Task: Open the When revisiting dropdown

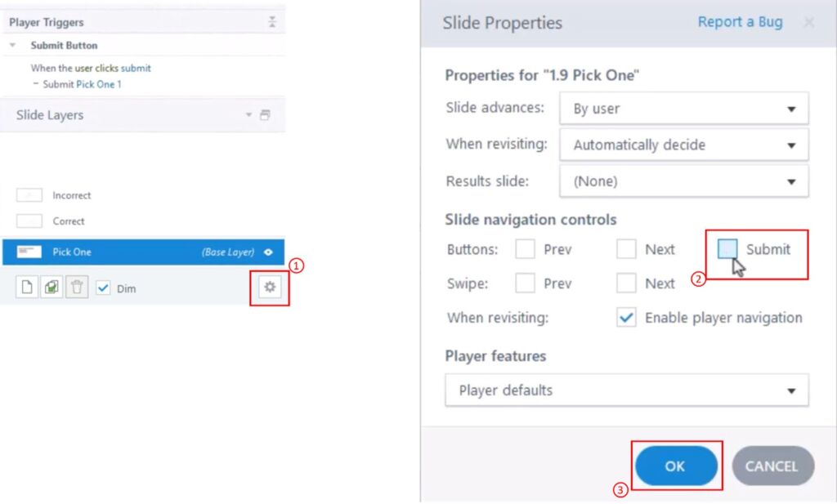Action: [x=683, y=145]
